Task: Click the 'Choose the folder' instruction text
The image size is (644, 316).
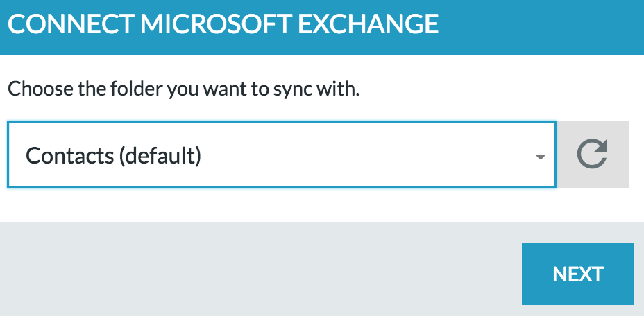Action: 184,89
